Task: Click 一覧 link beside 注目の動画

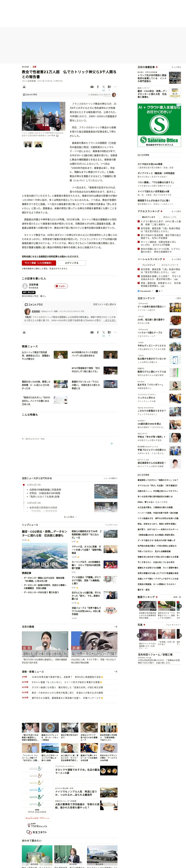Action: [115, 627]
